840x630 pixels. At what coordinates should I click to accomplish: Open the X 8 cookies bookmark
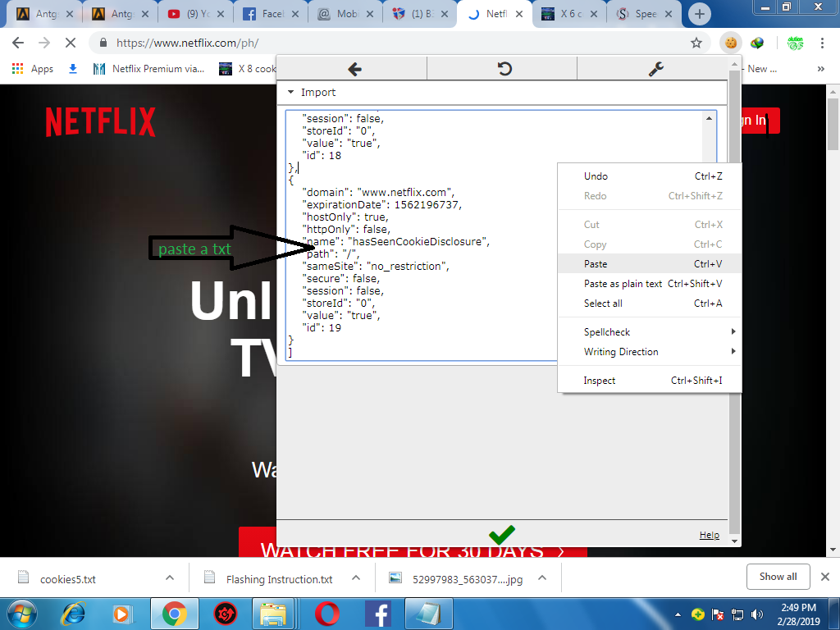(248, 69)
